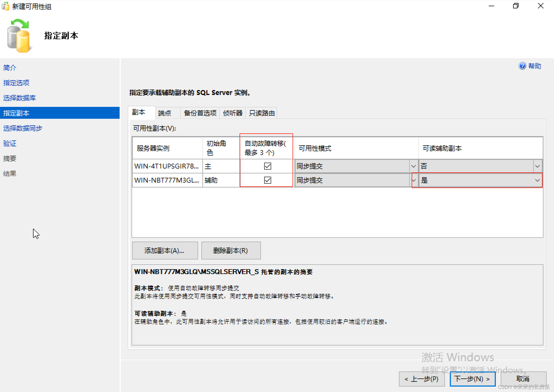Image resolution: width=554 pixels, height=392 pixels.
Task: Click the 添加副本(A)... button
Action: [165, 251]
